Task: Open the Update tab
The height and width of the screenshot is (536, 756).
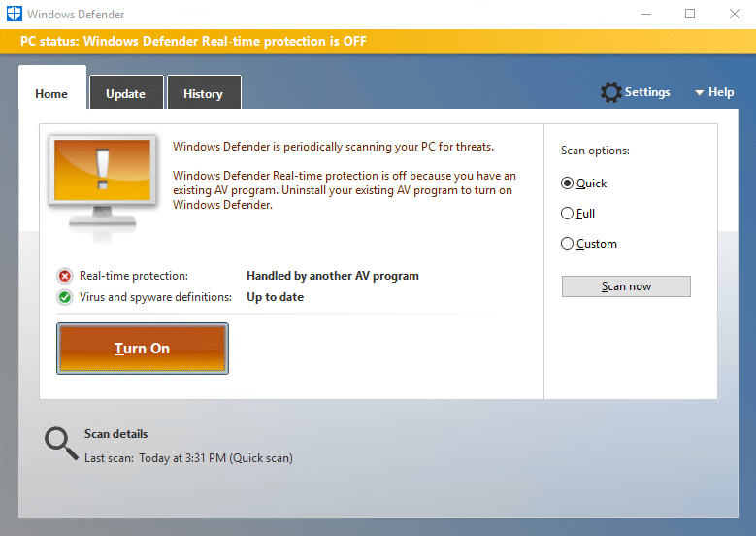Action: [126, 93]
